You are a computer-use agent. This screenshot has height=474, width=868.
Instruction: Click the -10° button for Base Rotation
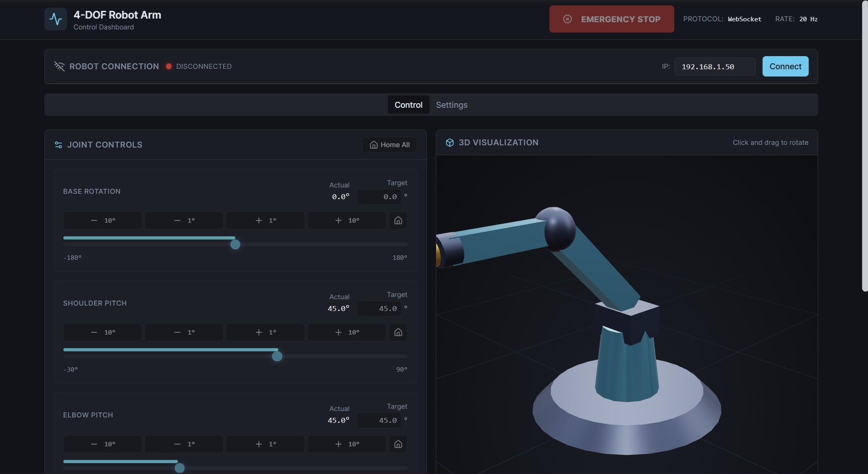(102, 220)
